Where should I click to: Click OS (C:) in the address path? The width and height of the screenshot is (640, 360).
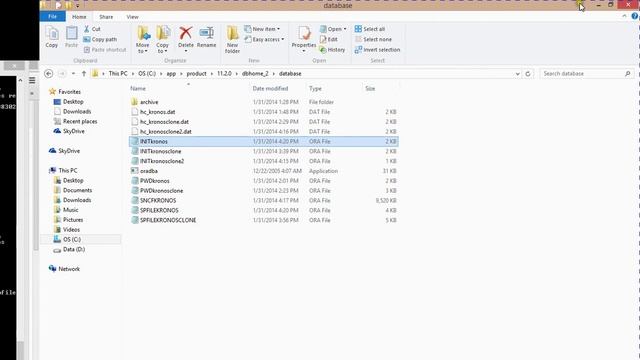(147, 74)
